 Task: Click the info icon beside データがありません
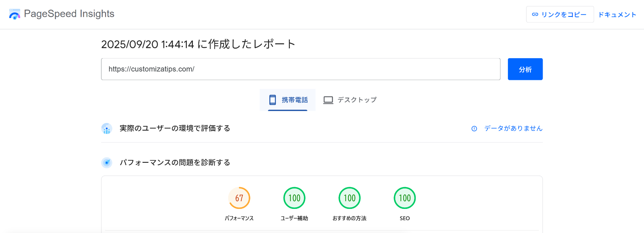click(x=474, y=129)
